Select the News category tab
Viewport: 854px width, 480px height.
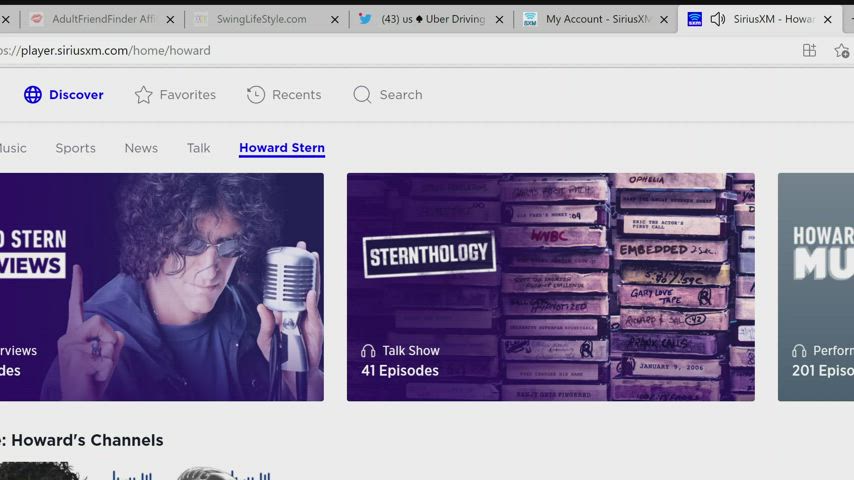pos(141,148)
